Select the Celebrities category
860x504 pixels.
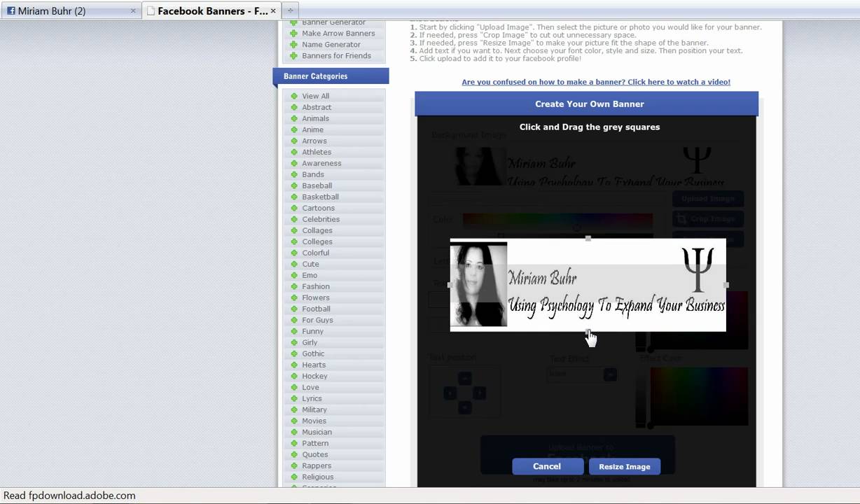pyautogui.click(x=321, y=219)
